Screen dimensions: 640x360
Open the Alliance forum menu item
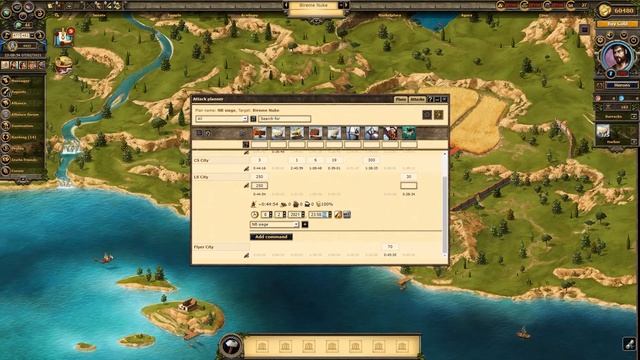22,115
